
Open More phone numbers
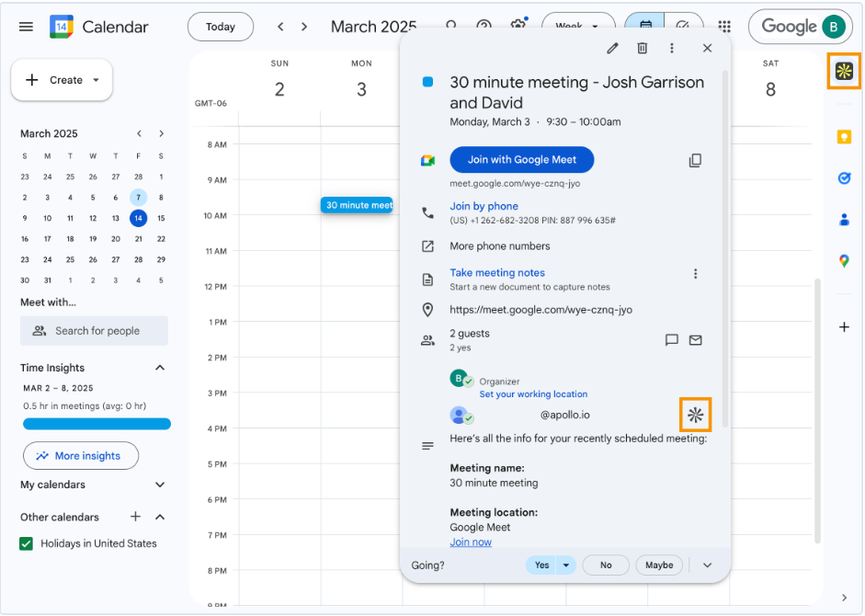[x=500, y=246]
